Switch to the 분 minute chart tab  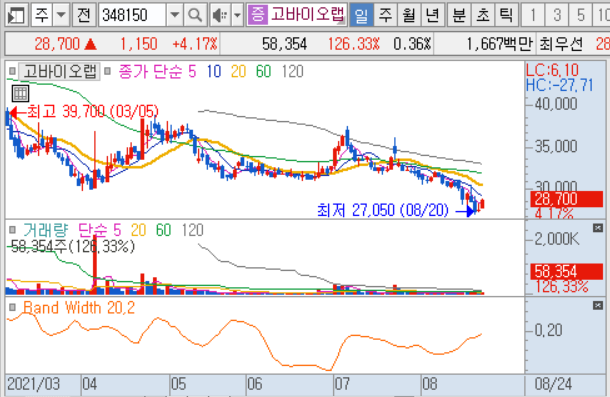click(x=459, y=15)
